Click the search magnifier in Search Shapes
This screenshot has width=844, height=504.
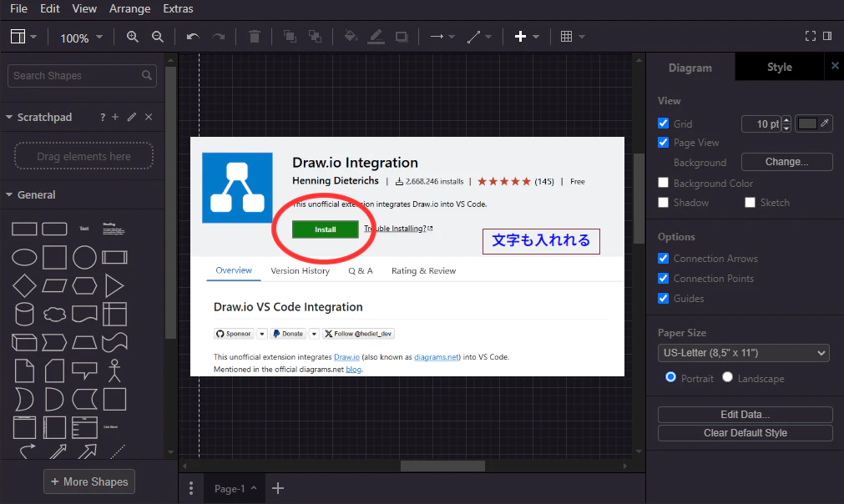pos(147,75)
